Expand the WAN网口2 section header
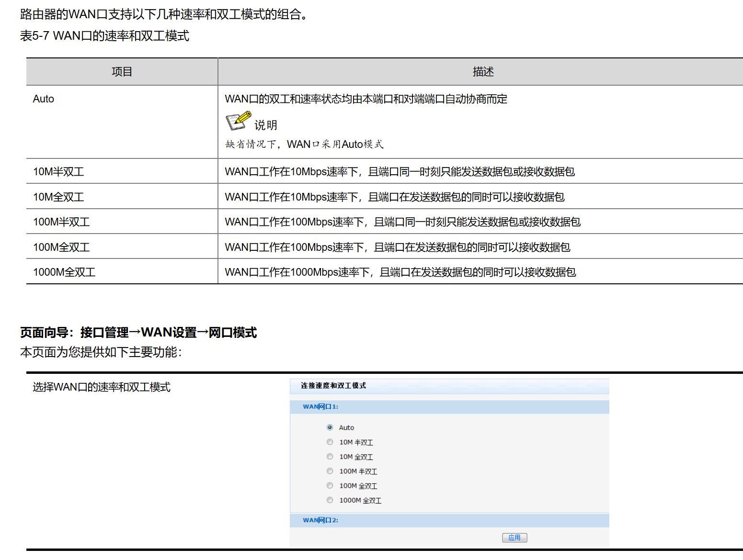Viewport: 743px width, 560px height. pos(320,520)
